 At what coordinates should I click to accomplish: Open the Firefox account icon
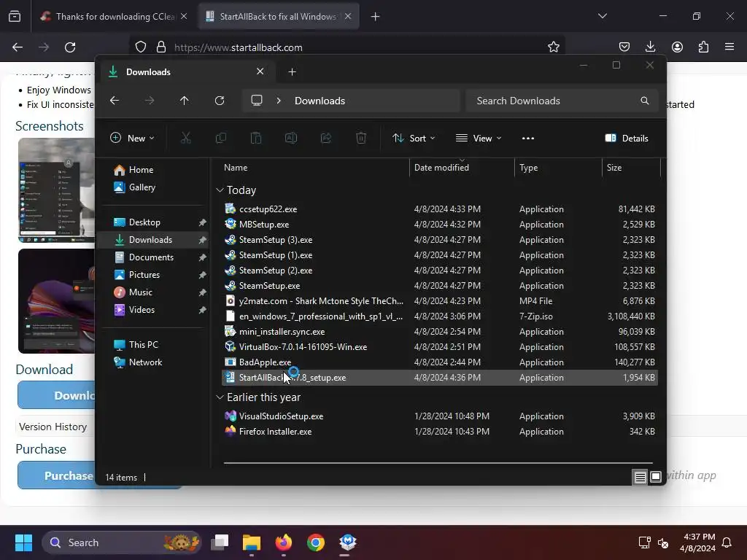tap(677, 47)
